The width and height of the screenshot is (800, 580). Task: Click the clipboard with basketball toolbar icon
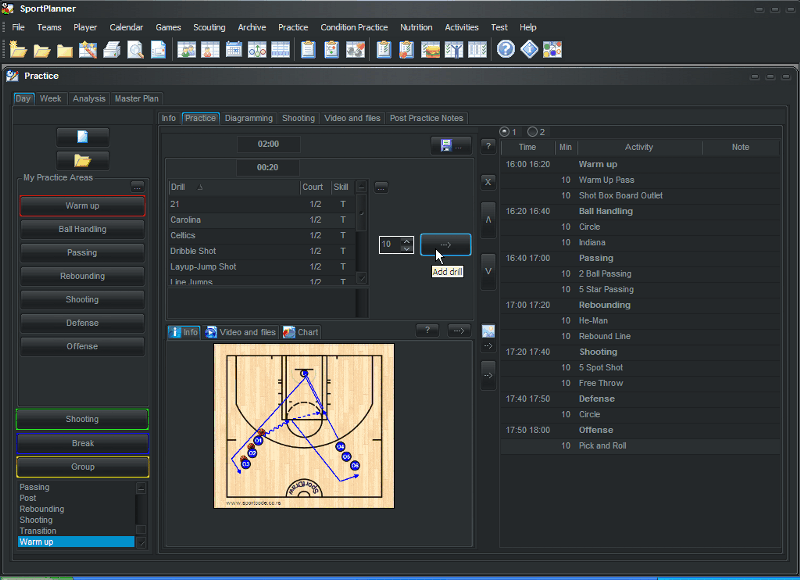click(407, 50)
